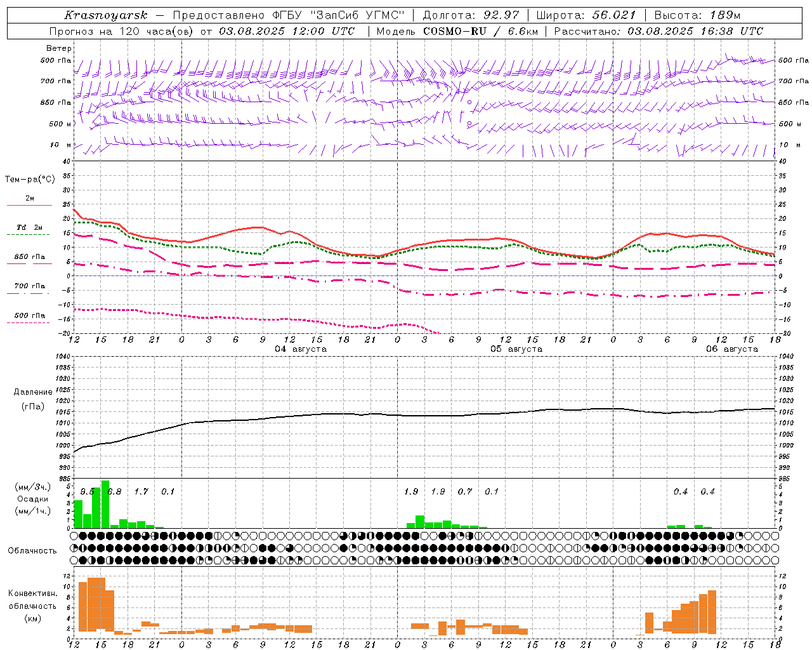
Task: Click the 'Прогноз на 120 часа(ов)' forecast text
Action: (121, 31)
